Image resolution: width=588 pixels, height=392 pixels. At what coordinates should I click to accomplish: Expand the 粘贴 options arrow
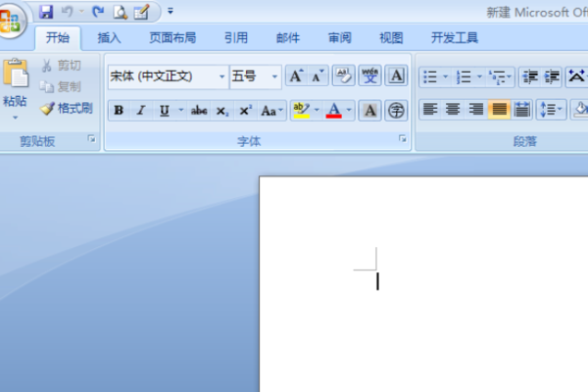(16, 118)
